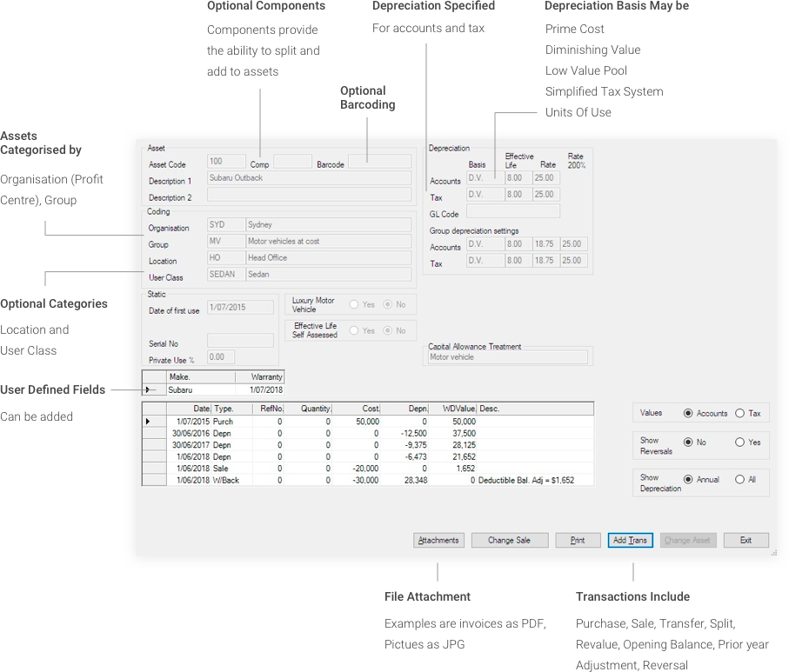
Task: Click the Warranty column header
Action: 259,376
